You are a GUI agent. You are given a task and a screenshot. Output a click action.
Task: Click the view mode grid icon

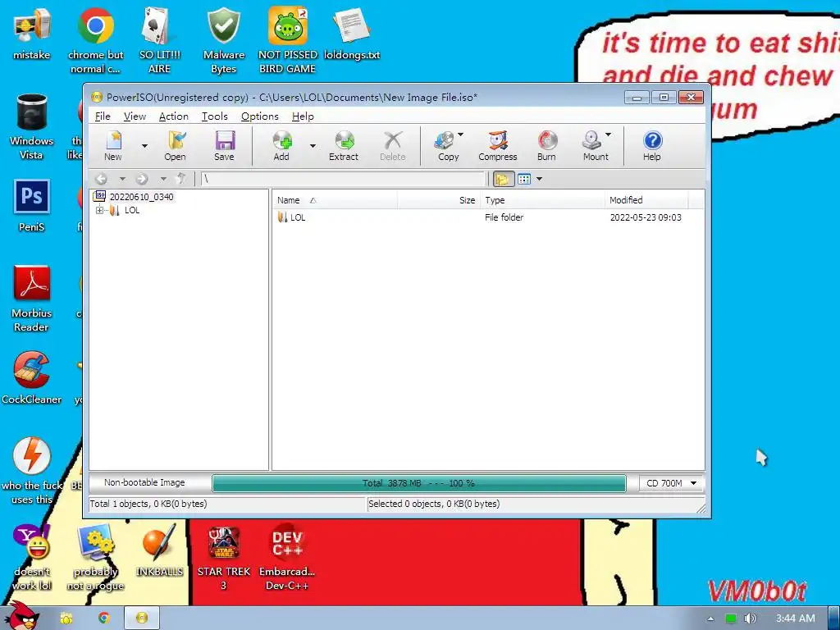coord(524,179)
